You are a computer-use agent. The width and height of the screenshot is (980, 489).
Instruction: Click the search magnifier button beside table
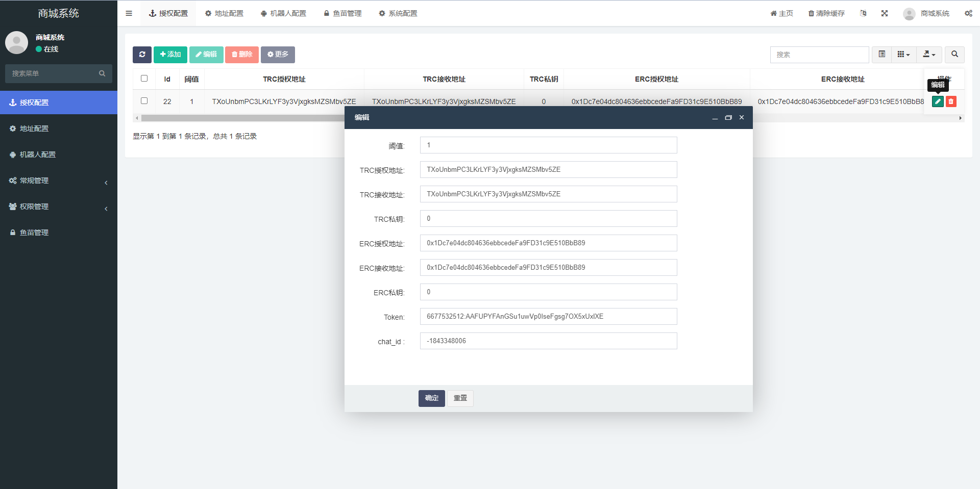coord(954,55)
